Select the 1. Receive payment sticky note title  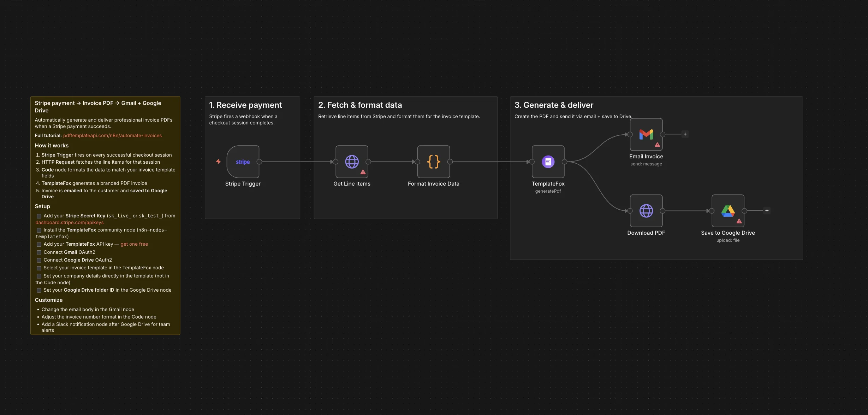click(x=245, y=105)
